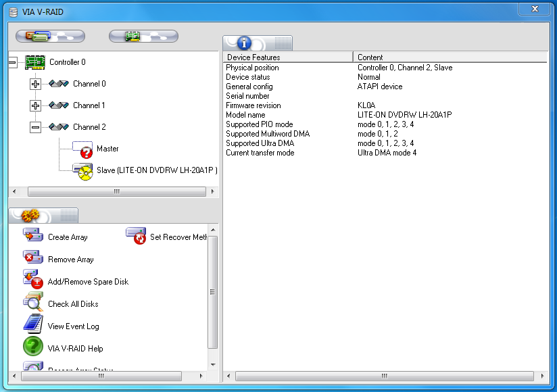557x392 pixels.
Task: Click the controller view toolbar button
Action: [143, 36]
